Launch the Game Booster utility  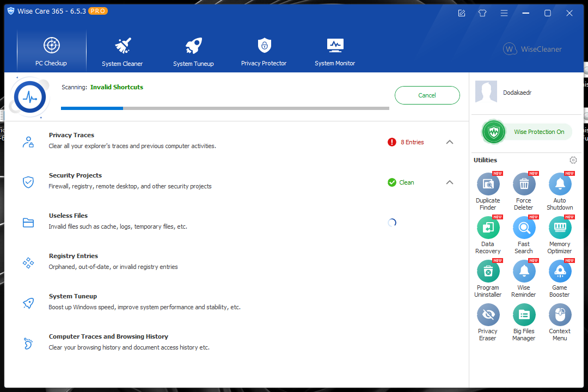[x=560, y=278]
